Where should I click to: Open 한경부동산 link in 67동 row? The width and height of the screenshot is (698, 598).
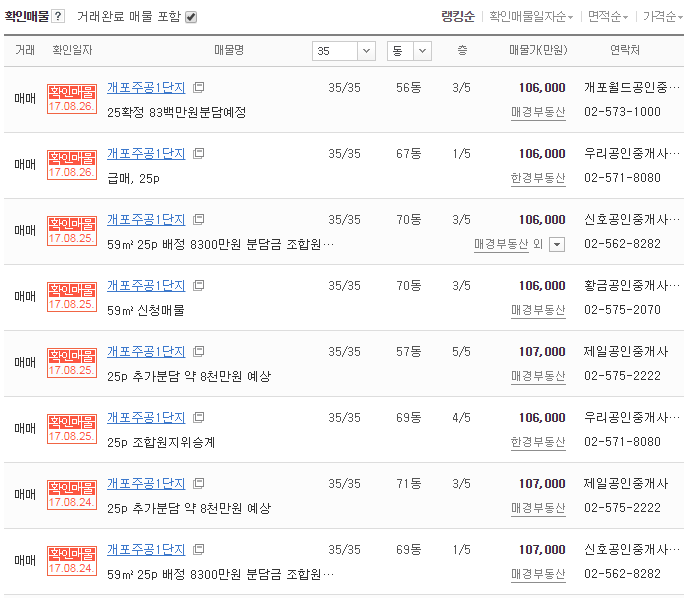point(538,178)
